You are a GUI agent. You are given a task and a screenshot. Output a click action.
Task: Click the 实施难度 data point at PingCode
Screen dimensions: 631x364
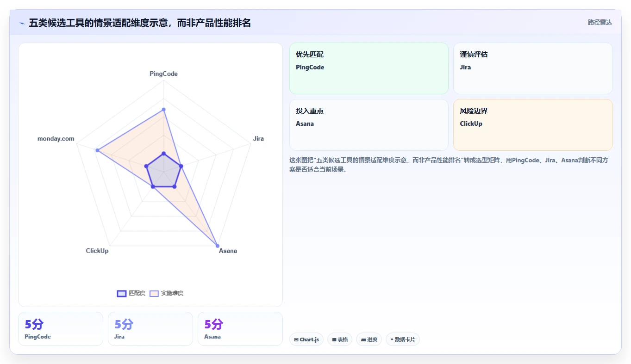(x=163, y=110)
